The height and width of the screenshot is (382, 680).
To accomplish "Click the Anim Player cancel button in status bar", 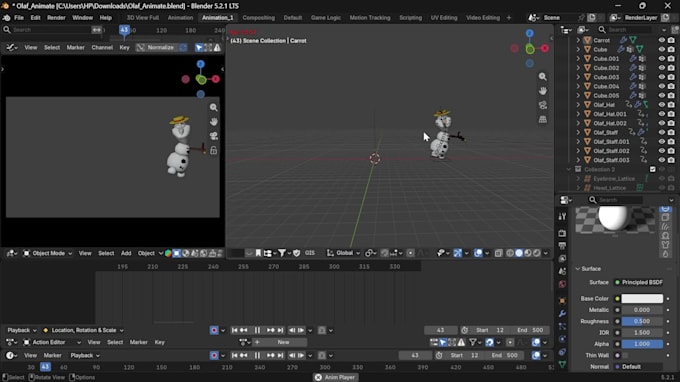I will pos(318,378).
